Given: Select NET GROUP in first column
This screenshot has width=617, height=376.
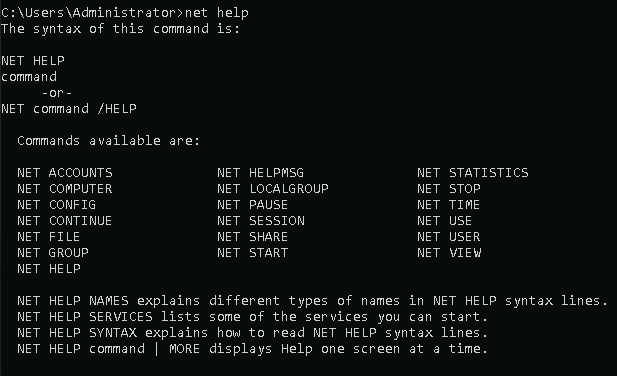Looking at the screenshot, I should [x=53, y=253].
